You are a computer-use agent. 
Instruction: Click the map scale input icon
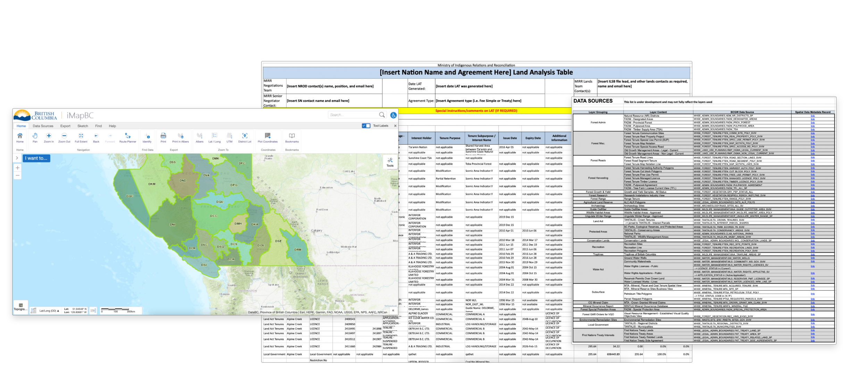pyautogui.click(x=93, y=311)
